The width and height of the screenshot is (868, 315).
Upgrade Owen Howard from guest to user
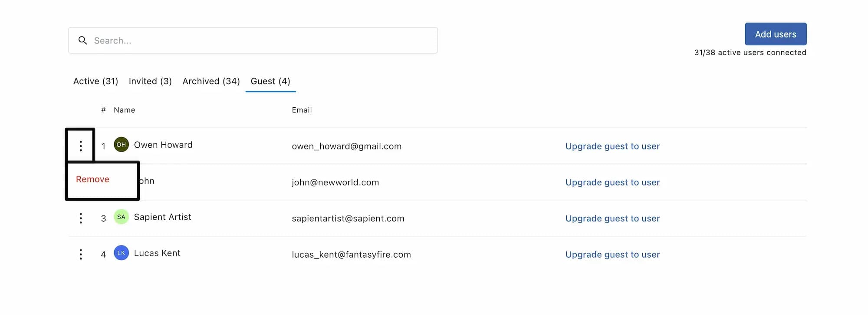coord(612,146)
